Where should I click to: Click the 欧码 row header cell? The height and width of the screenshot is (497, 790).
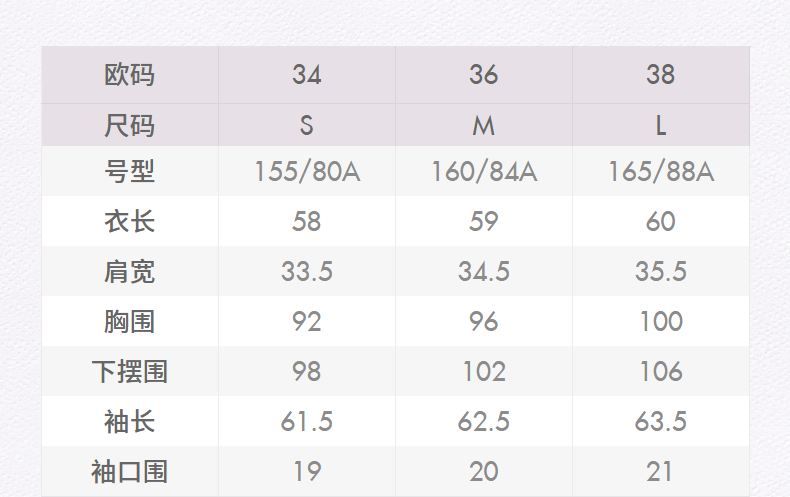click(x=130, y=75)
